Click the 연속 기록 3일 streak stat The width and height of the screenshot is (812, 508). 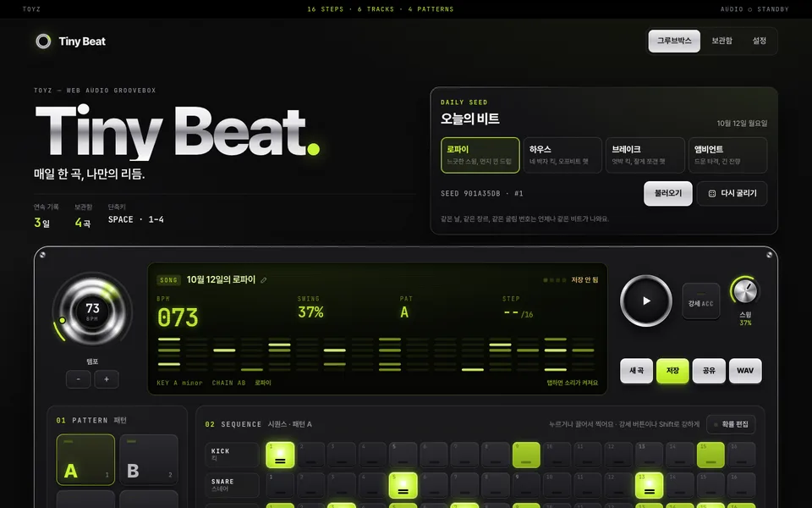[46, 216]
